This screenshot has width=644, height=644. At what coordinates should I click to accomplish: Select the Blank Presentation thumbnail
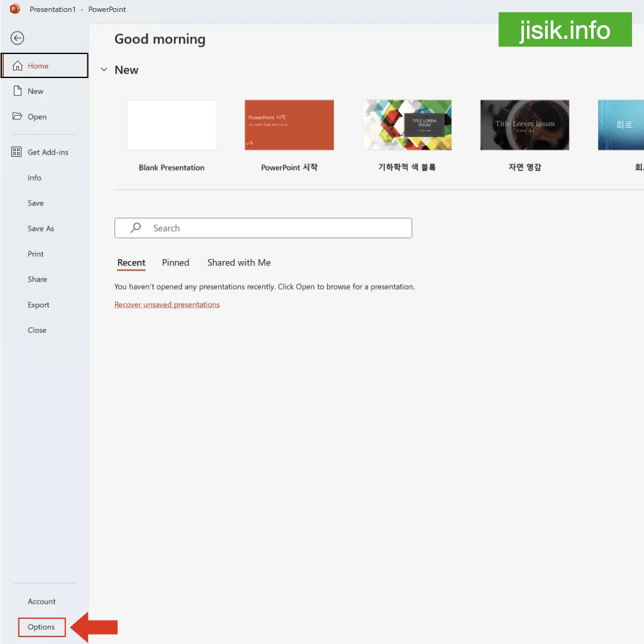point(172,125)
